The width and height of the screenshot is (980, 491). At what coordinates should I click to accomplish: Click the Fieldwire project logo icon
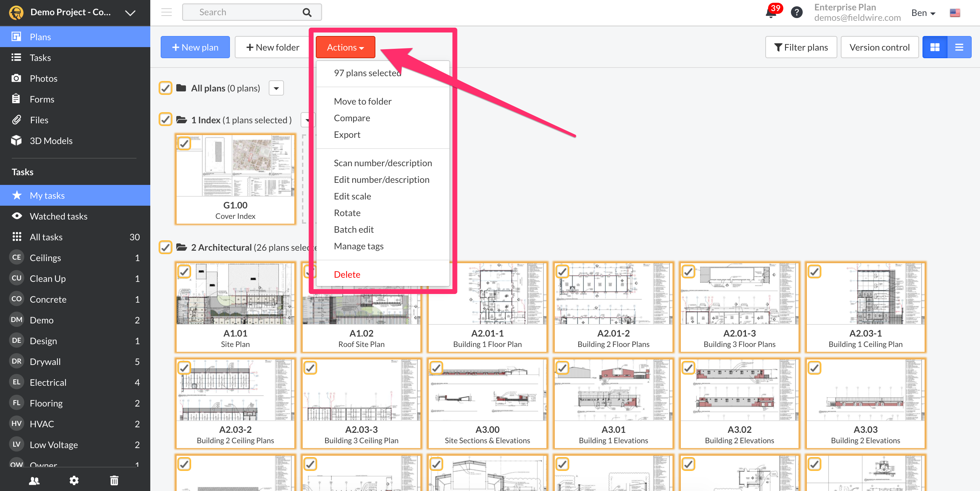(x=16, y=12)
